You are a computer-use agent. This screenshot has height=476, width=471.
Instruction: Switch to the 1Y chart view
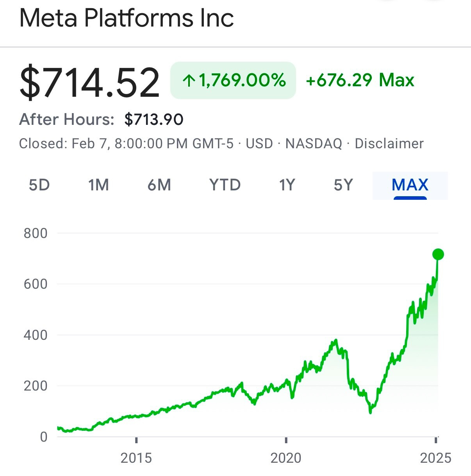[x=287, y=185]
